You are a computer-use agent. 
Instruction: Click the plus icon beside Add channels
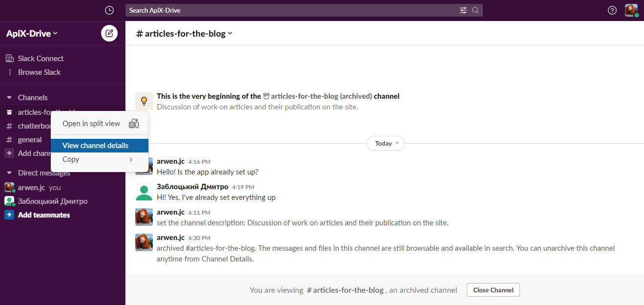point(9,153)
